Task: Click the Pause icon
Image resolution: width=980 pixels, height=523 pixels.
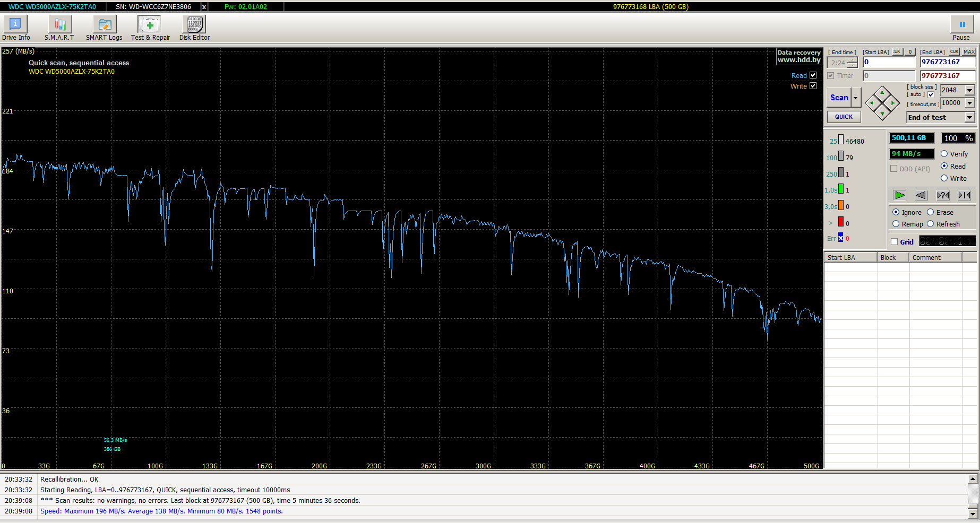Action: 961,28
